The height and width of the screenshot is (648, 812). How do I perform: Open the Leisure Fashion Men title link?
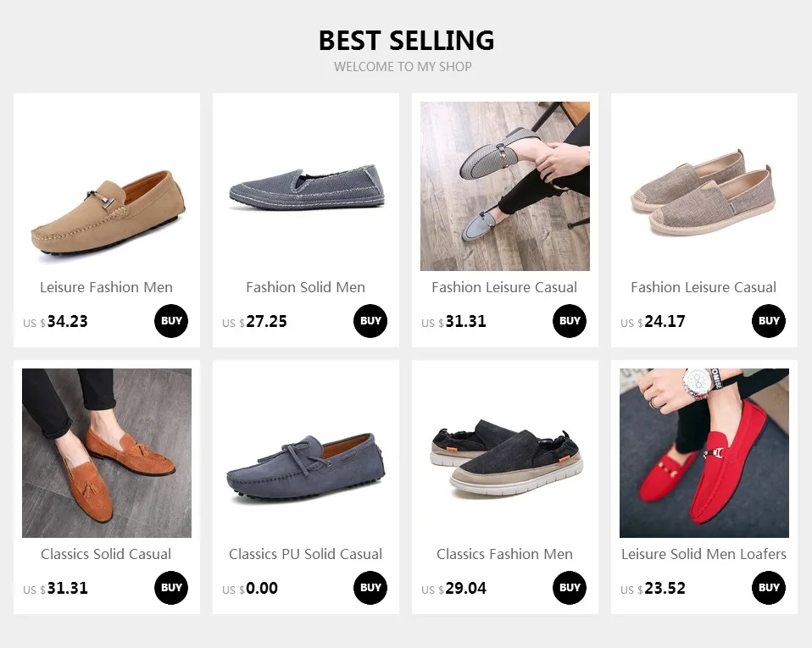(107, 287)
